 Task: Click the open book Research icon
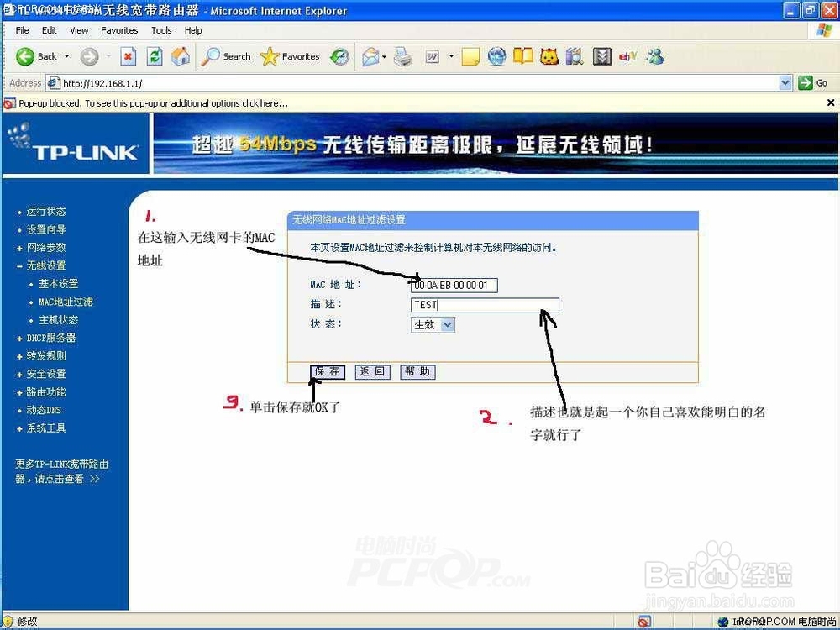pos(522,56)
